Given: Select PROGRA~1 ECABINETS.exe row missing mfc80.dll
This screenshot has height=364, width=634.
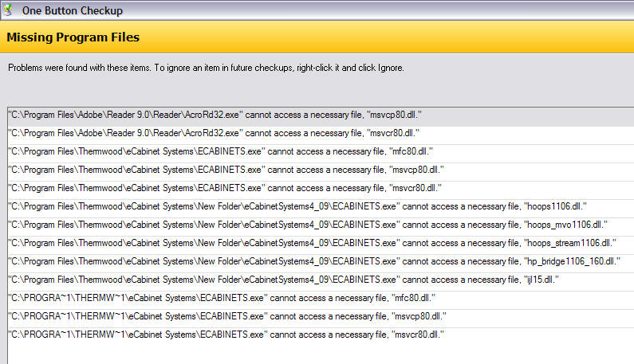Looking at the screenshot, I should (x=321, y=300).
